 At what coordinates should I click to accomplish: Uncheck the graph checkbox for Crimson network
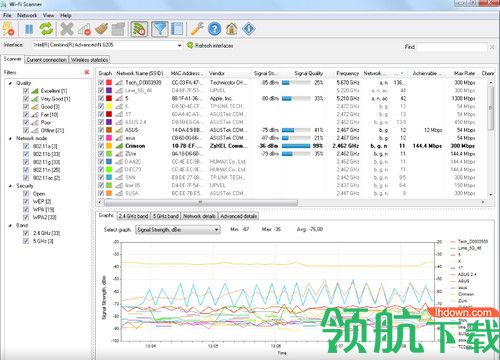point(101,146)
